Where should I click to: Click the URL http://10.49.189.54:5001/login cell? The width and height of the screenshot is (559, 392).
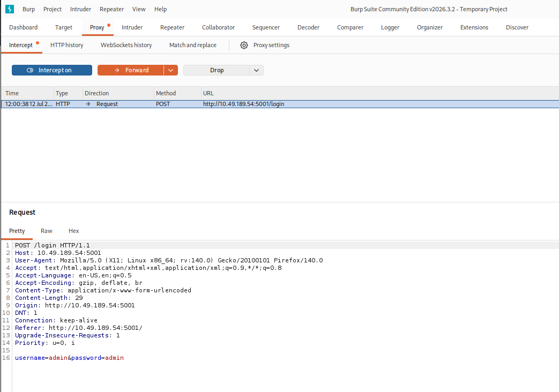click(x=243, y=104)
